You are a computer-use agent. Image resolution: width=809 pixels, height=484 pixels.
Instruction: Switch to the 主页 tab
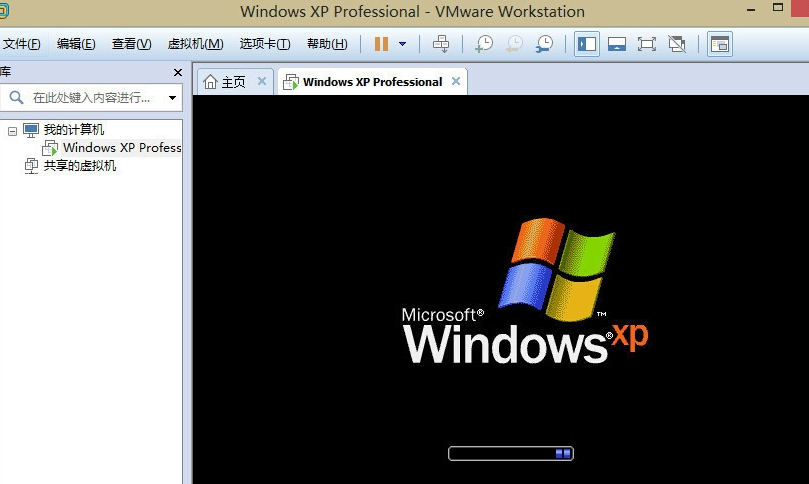(x=224, y=82)
